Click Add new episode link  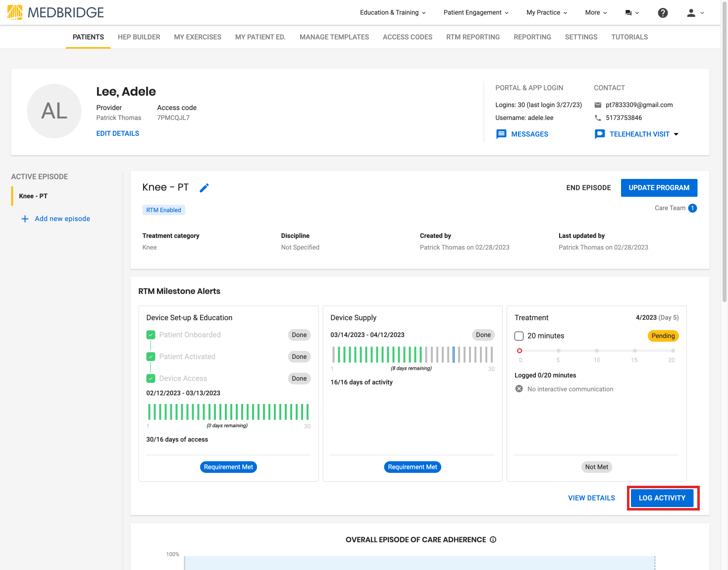pos(62,219)
